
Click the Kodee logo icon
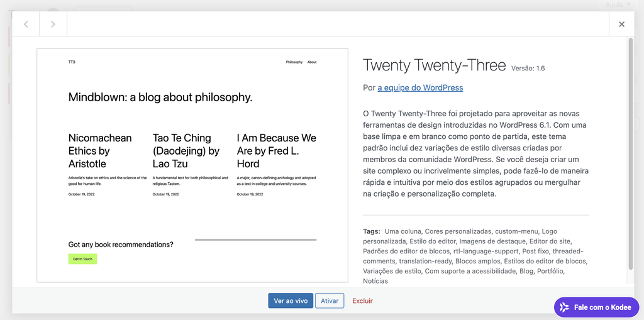coord(565,307)
